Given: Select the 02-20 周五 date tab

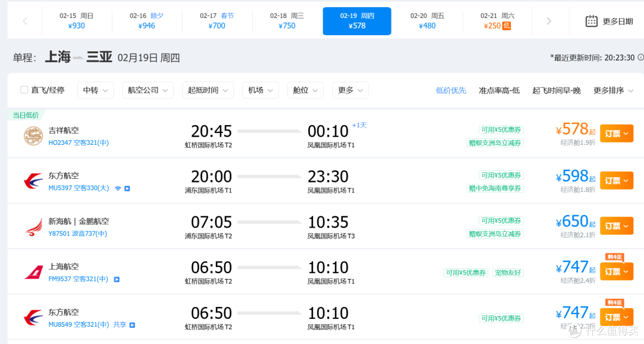Looking at the screenshot, I should [x=427, y=21].
